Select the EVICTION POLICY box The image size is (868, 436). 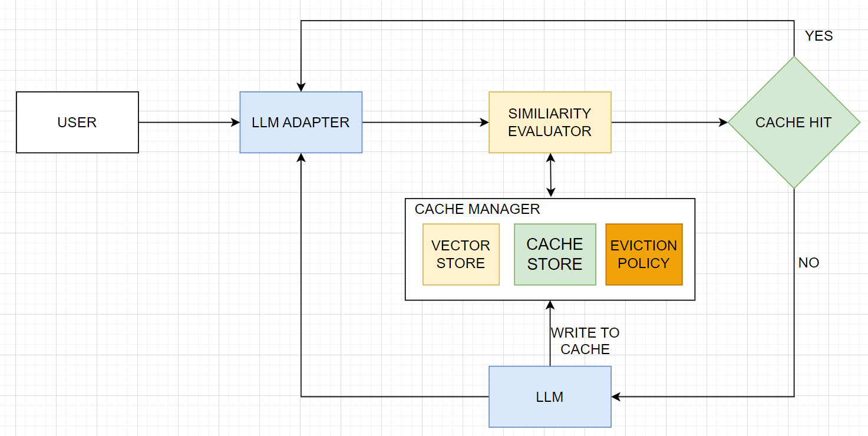coord(644,255)
